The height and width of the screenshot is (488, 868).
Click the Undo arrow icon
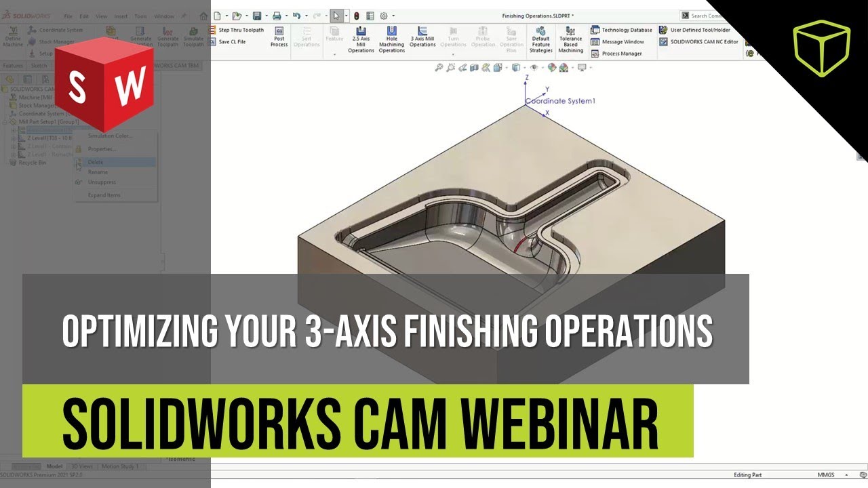click(296, 16)
